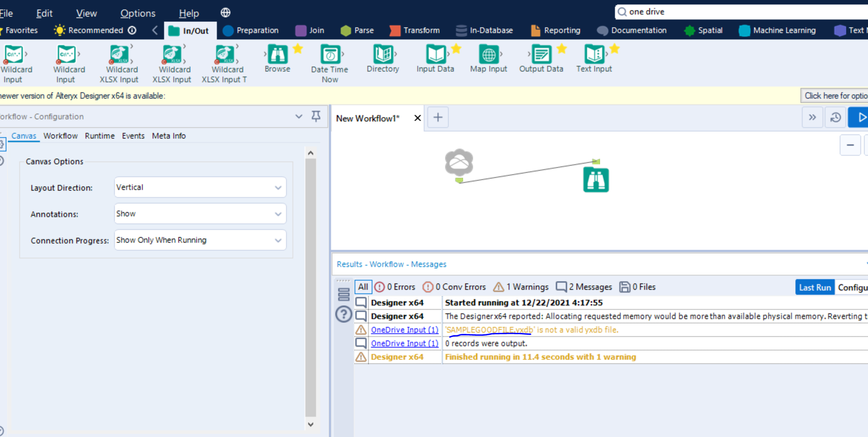Select the Finished running with 1 warning message

(x=540, y=357)
